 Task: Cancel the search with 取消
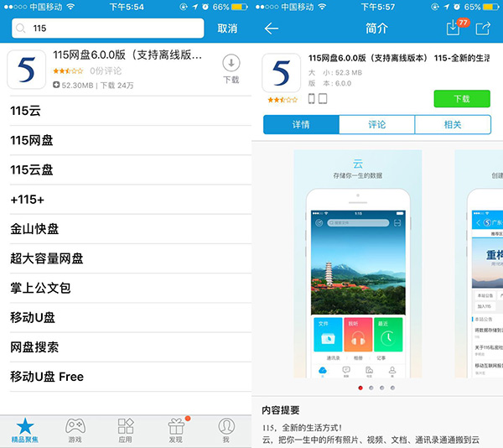(227, 29)
